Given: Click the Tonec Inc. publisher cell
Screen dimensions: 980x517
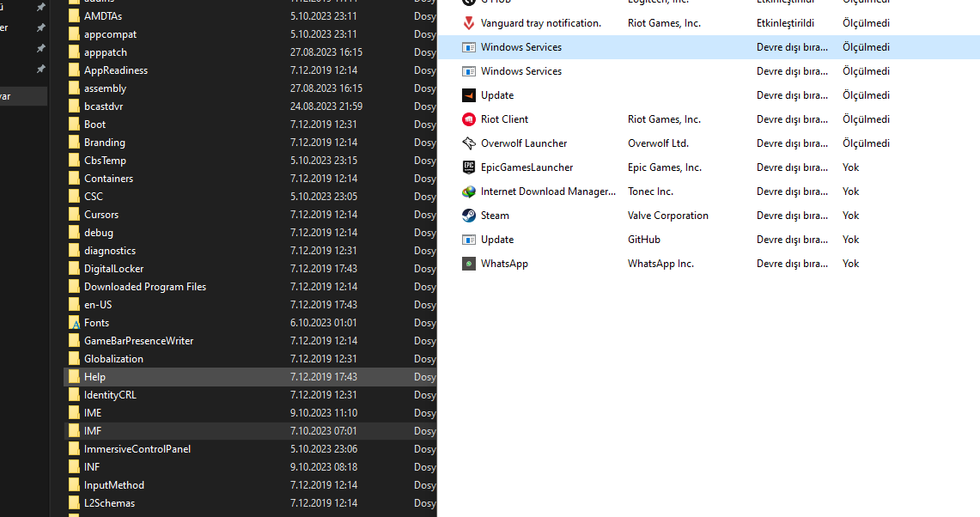Looking at the screenshot, I should [650, 192].
